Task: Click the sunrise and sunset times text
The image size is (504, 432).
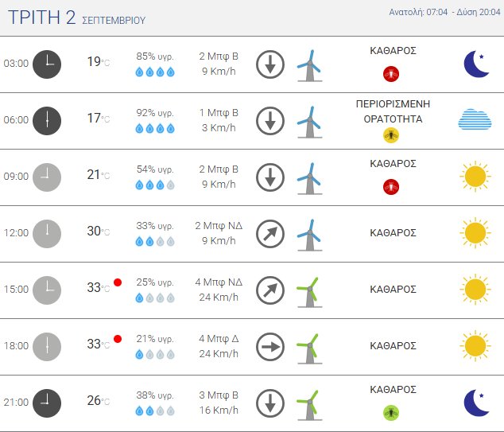Action: pos(443,13)
